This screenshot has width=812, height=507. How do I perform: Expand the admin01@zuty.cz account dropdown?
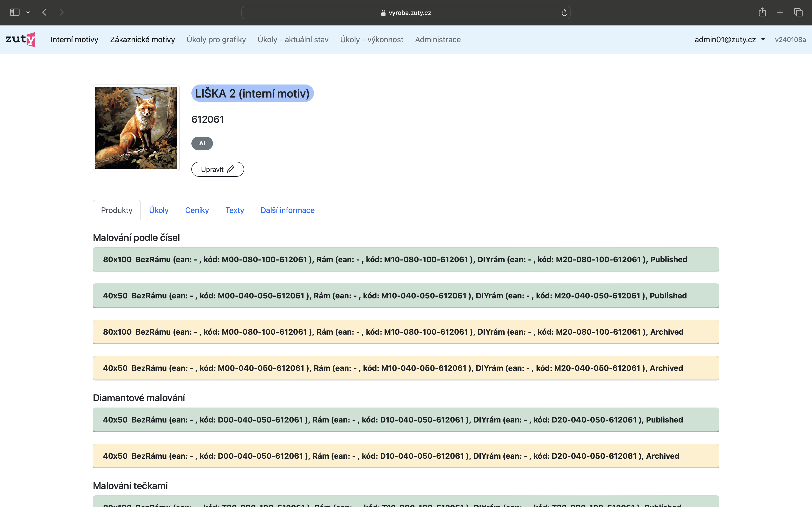coord(729,40)
